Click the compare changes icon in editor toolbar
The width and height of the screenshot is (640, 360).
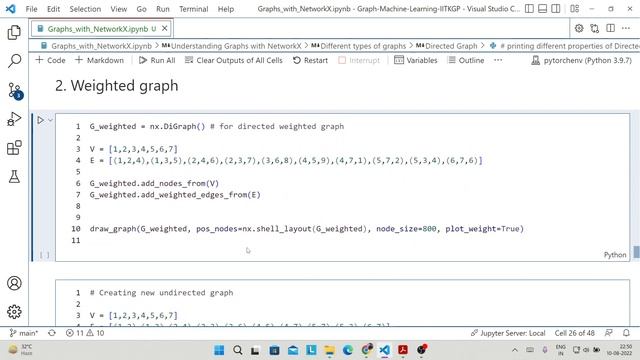coord(595,28)
